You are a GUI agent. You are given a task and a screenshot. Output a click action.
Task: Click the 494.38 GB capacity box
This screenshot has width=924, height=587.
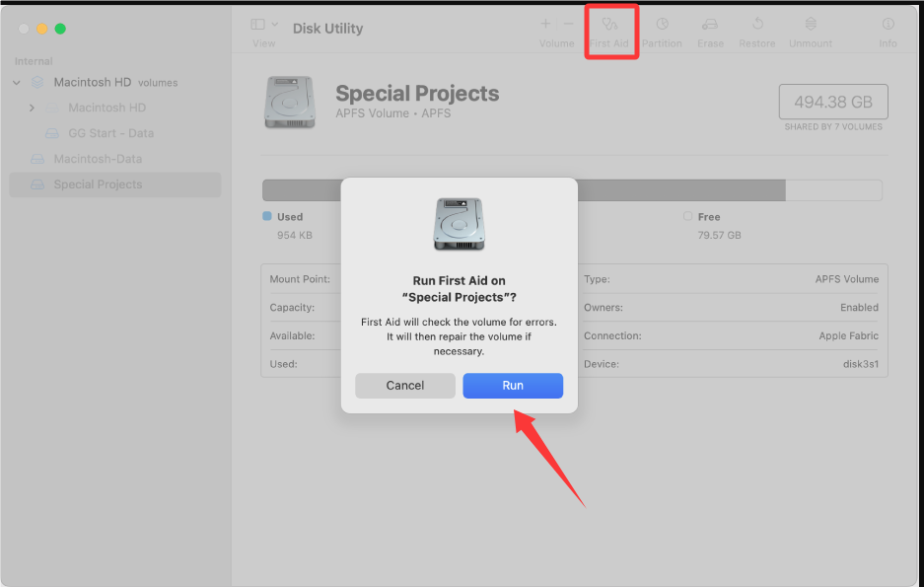point(833,102)
